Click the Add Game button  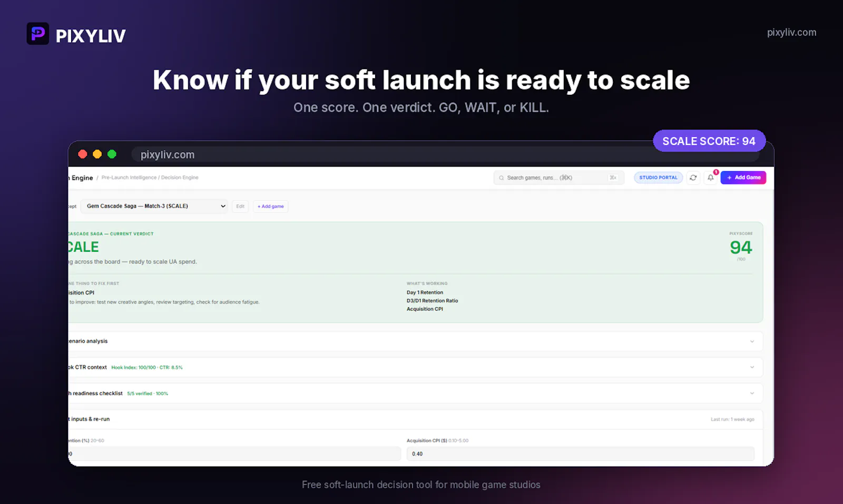pyautogui.click(x=743, y=177)
